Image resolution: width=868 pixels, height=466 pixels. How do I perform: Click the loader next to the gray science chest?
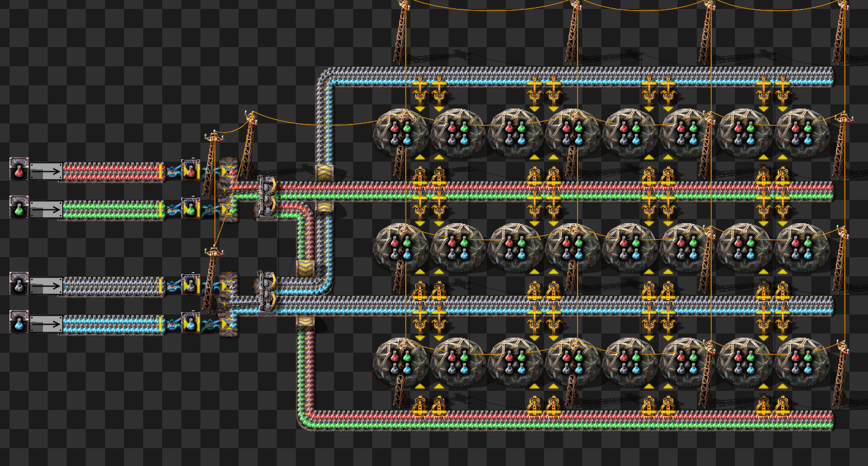click(x=46, y=285)
